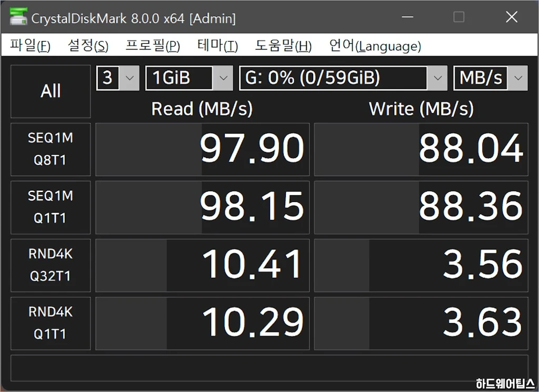Start the SEQ1M Q1T1 test
This screenshot has width=539, height=392.
51,207
